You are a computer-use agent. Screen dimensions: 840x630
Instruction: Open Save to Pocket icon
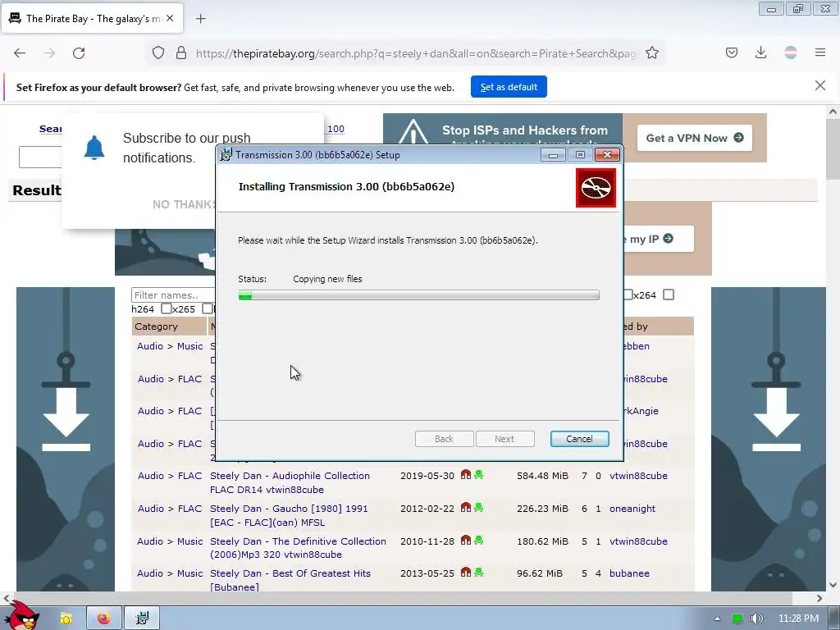(732, 52)
